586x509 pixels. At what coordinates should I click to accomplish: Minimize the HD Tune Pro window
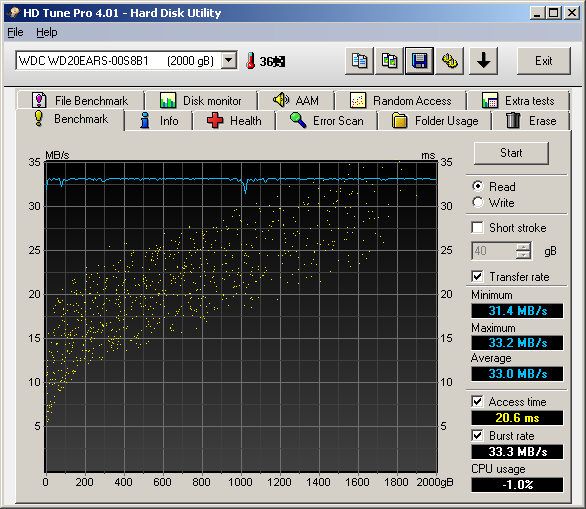537,13
